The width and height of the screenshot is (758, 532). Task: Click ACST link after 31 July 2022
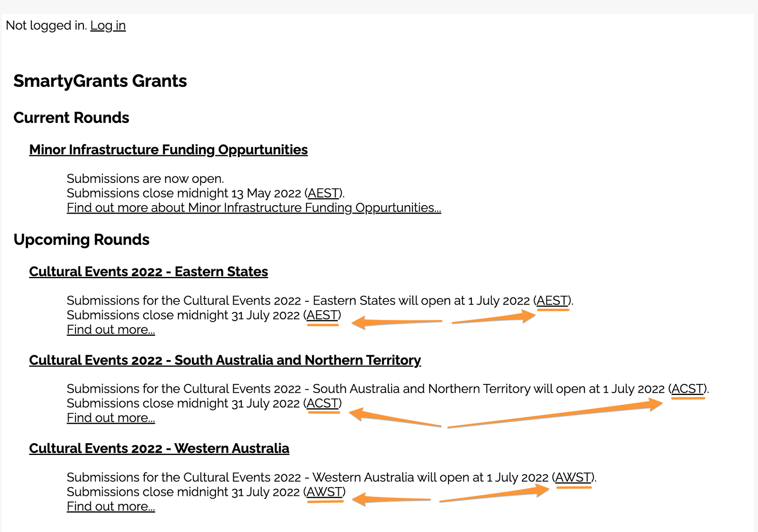coord(323,403)
